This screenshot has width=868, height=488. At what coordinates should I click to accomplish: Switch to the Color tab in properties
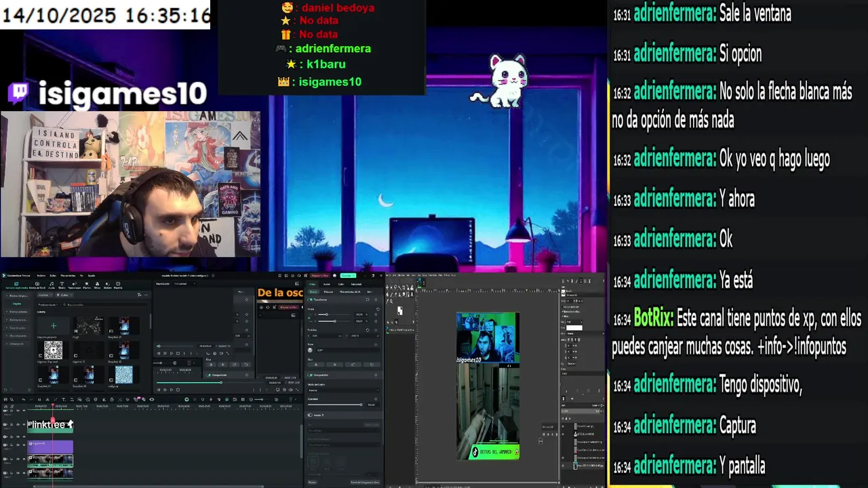tap(341, 284)
